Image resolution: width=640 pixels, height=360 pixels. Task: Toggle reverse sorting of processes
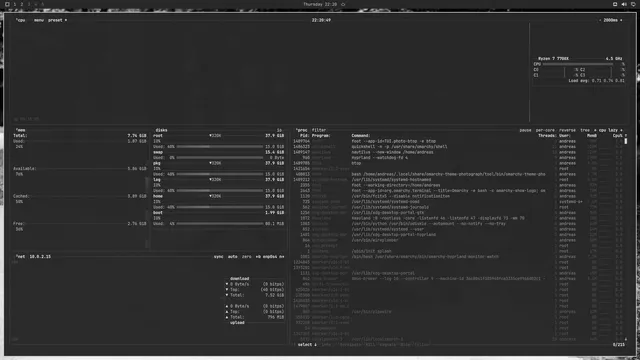(567, 130)
